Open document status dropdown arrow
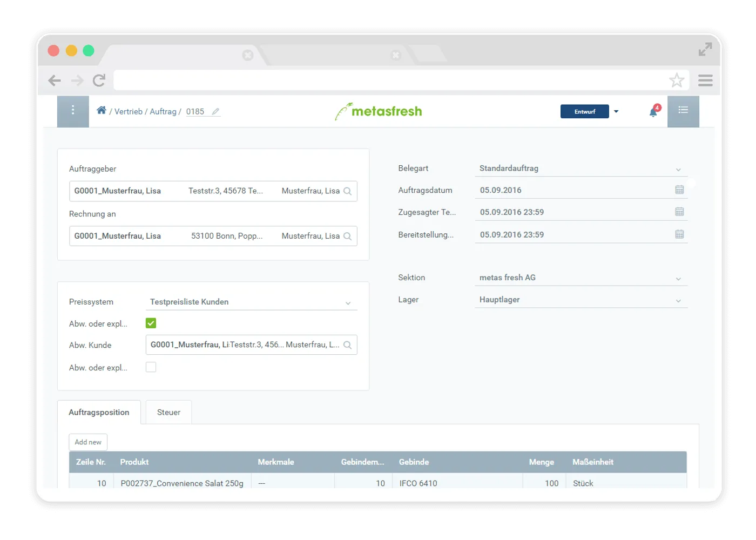Image resolution: width=756 pixels, height=540 pixels. (616, 112)
